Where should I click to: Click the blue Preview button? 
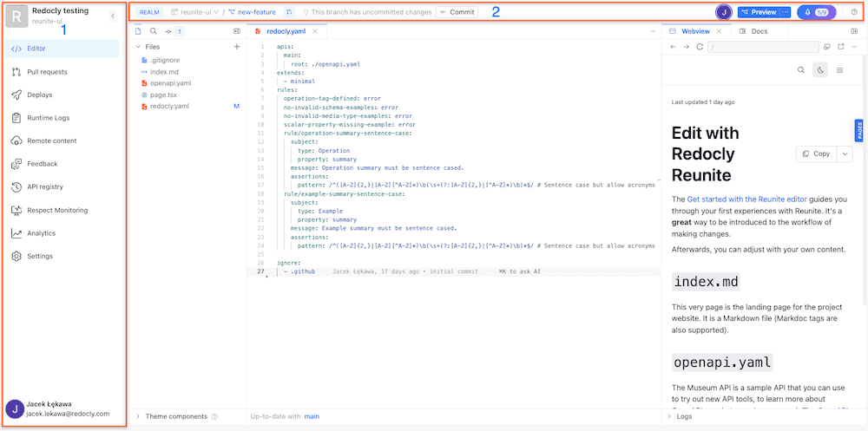tap(759, 12)
